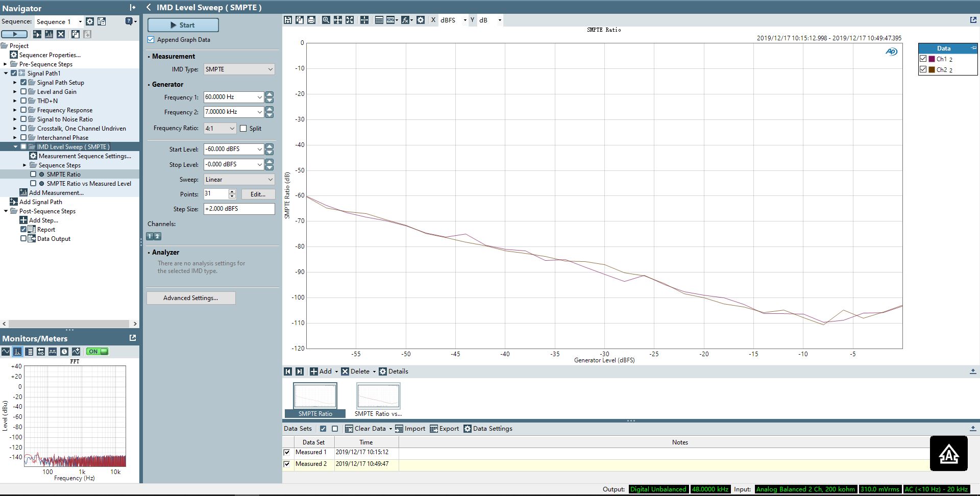
Task: Activate the graph zoom magnifier tool
Action: tap(326, 20)
